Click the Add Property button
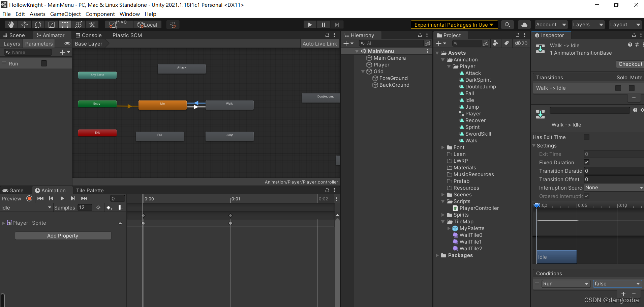This screenshot has width=644, height=307. tap(63, 235)
